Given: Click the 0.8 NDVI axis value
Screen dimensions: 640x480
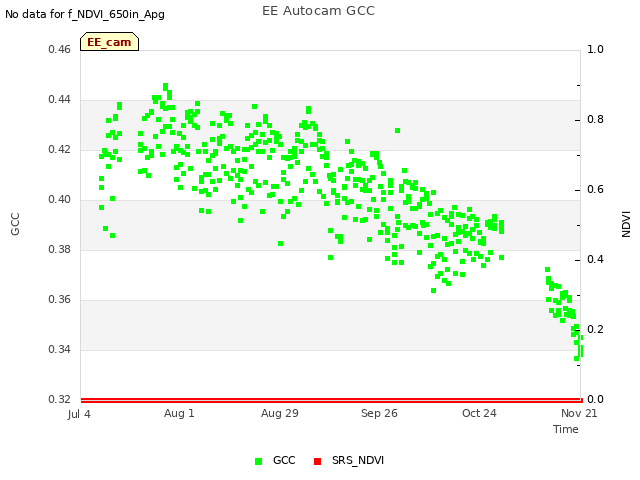Looking at the screenshot, I should (595, 120).
